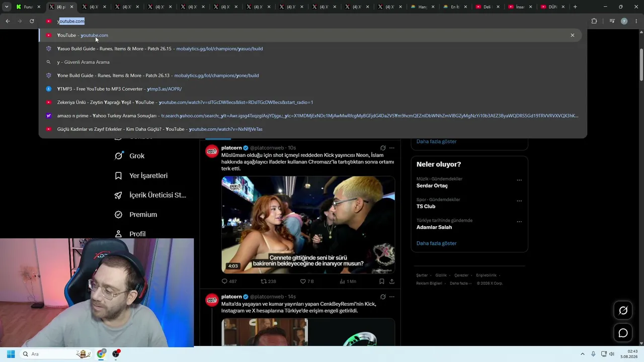This screenshot has height=362, width=644.
Task: Open the Gizlilik footer link
Action: point(441,276)
